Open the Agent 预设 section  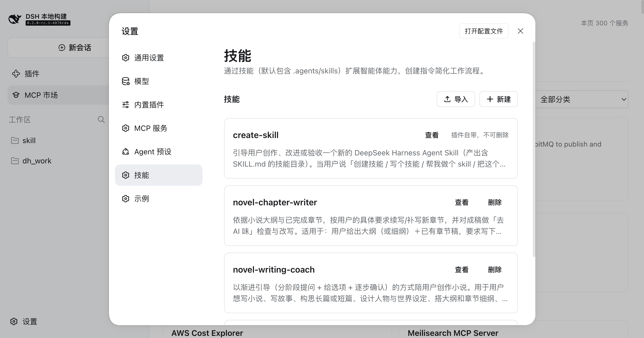tap(159, 152)
